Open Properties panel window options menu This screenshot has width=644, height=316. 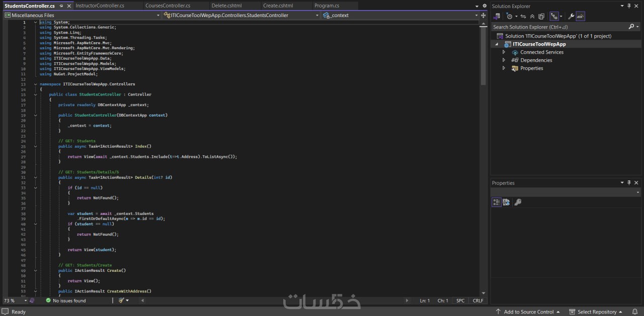[622, 183]
